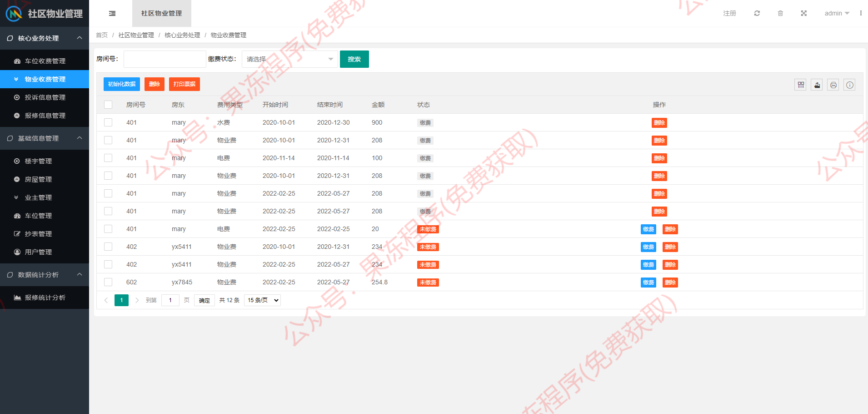Open the admin user dropdown
Image resolution: width=868 pixels, height=414 pixels.
pyautogui.click(x=837, y=13)
